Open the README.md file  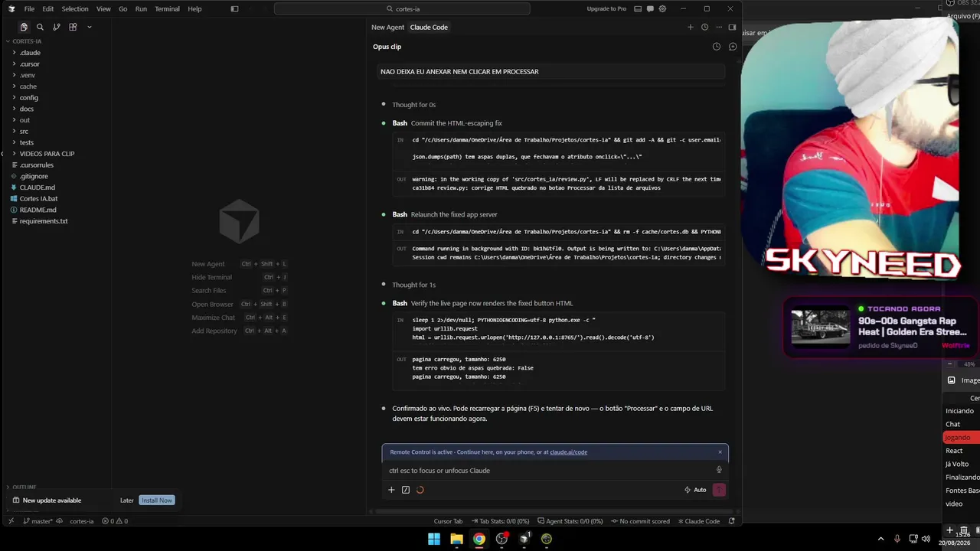pyautogui.click(x=38, y=210)
